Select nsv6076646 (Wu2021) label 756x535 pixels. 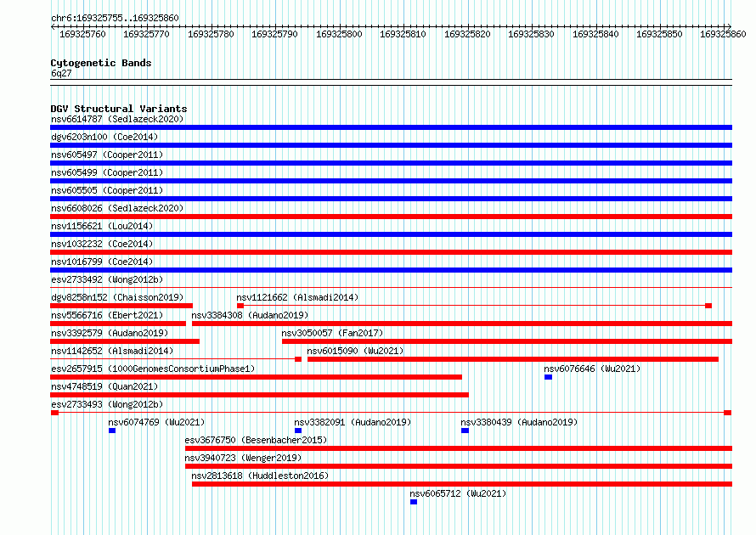tap(592, 369)
